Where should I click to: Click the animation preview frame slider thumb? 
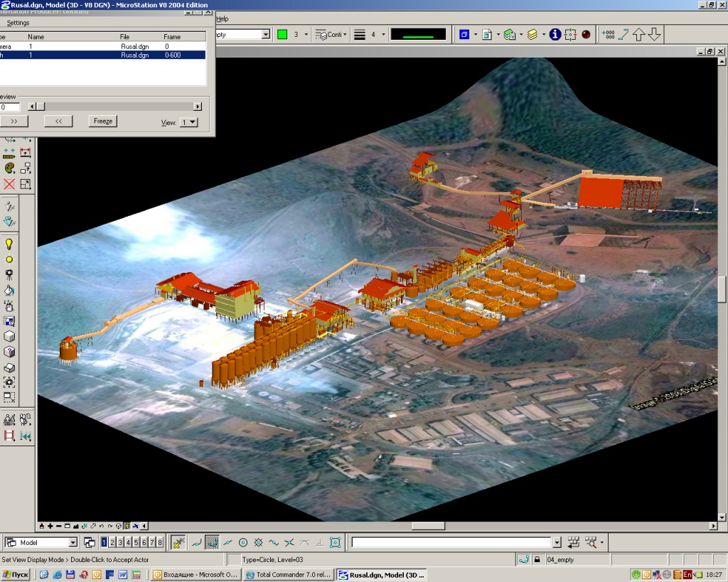point(41,107)
